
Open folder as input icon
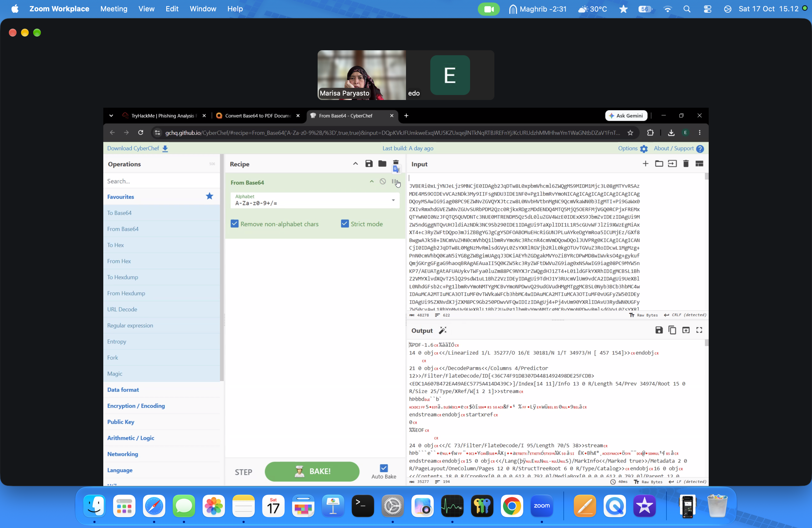(659, 164)
